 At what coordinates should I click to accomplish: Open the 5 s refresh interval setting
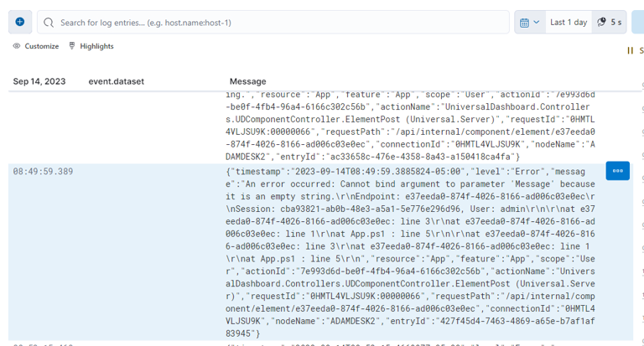609,22
